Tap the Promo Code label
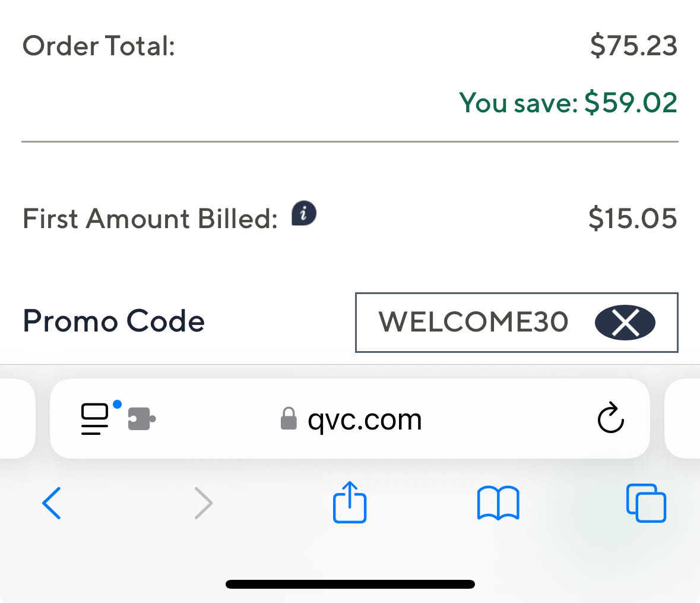The image size is (700, 603). [113, 321]
